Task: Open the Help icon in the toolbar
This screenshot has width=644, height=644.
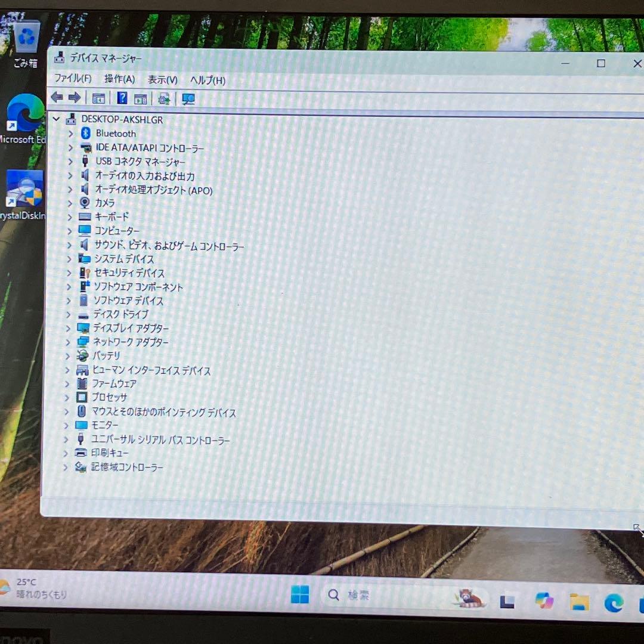Action: click(x=122, y=97)
